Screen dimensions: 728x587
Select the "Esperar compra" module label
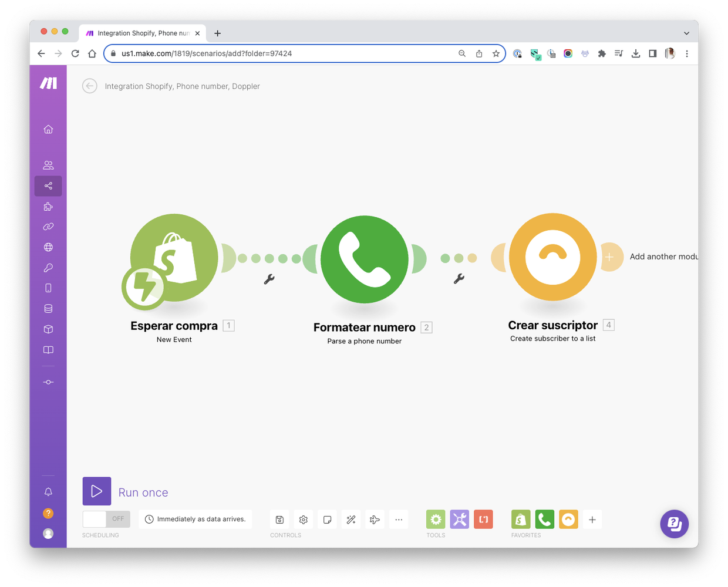(174, 326)
